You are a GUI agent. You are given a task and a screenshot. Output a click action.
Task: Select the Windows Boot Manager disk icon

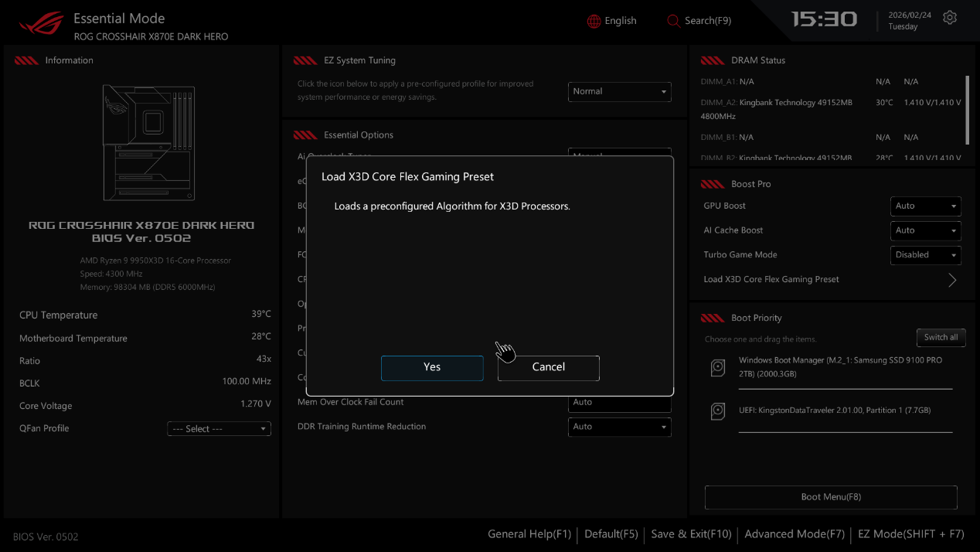[718, 369]
